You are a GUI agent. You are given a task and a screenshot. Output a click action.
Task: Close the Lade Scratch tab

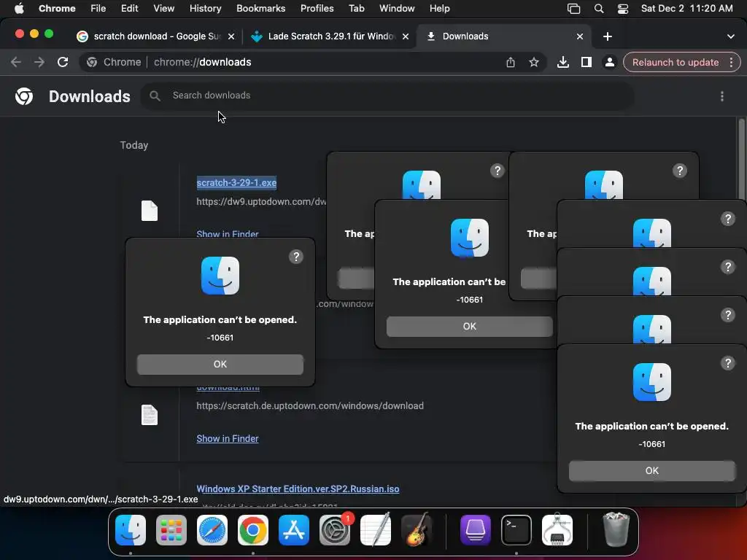[406, 36]
